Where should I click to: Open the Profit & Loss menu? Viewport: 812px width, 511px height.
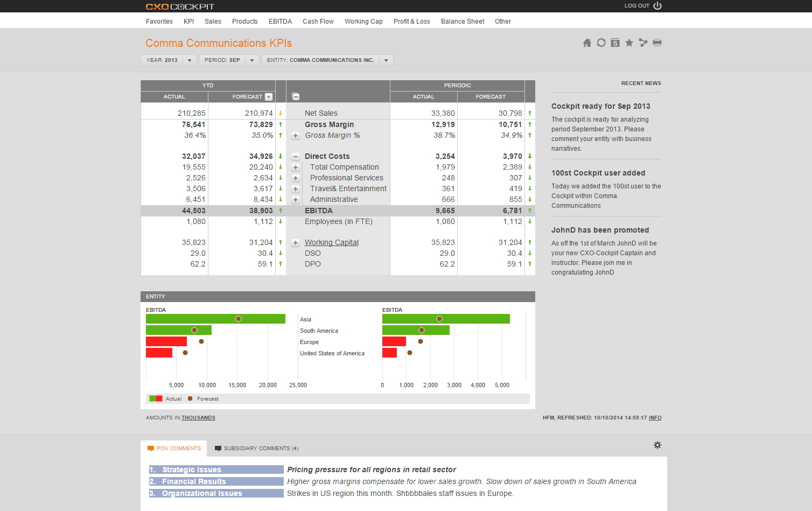point(412,22)
